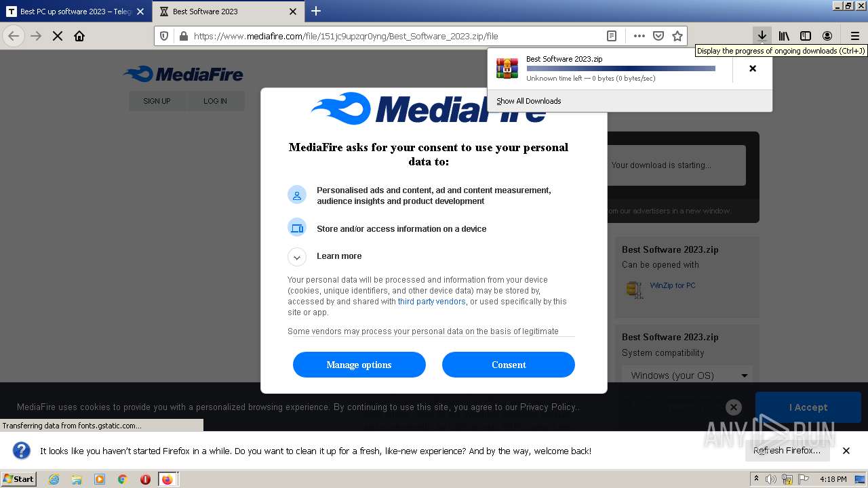Click the Refresh Firefox button
The height and width of the screenshot is (488, 868).
coord(787,451)
